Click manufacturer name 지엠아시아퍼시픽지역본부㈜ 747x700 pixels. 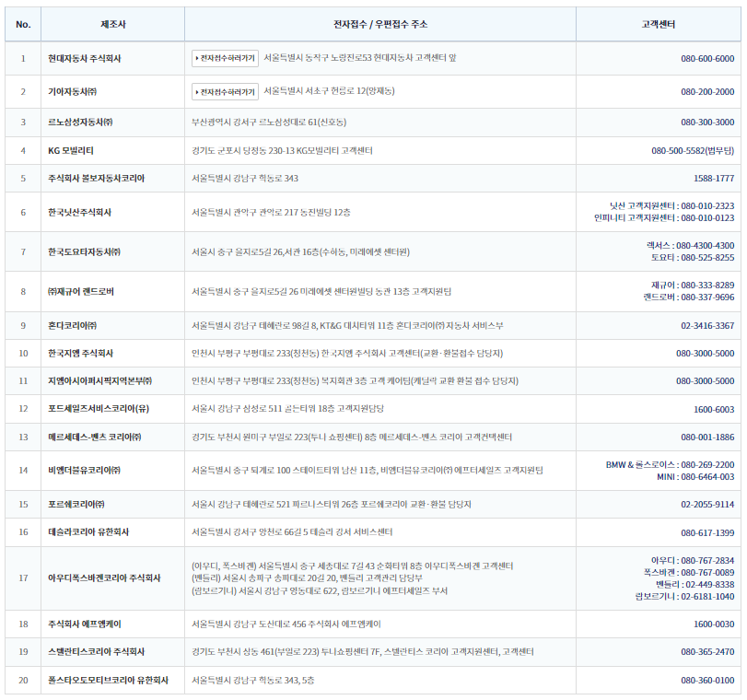pyautogui.click(x=99, y=380)
